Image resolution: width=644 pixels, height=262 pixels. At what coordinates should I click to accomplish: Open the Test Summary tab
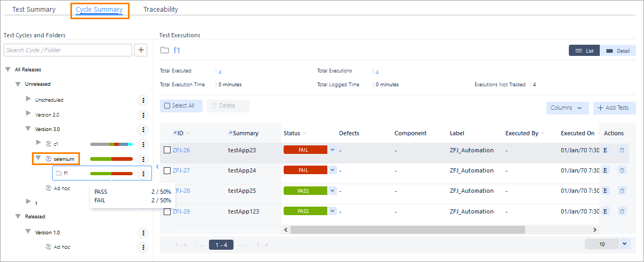point(34,10)
